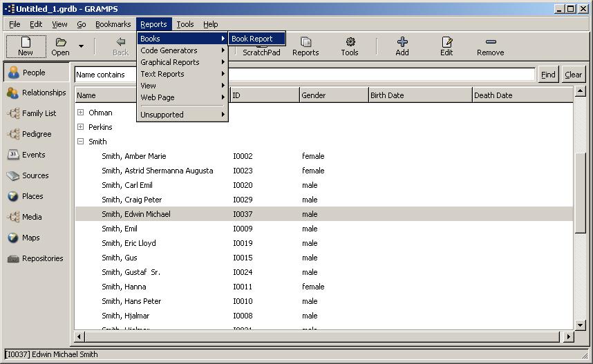Click the New database toolbar icon
This screenshot has width=593, height=364.
click(x=26, y=46)
